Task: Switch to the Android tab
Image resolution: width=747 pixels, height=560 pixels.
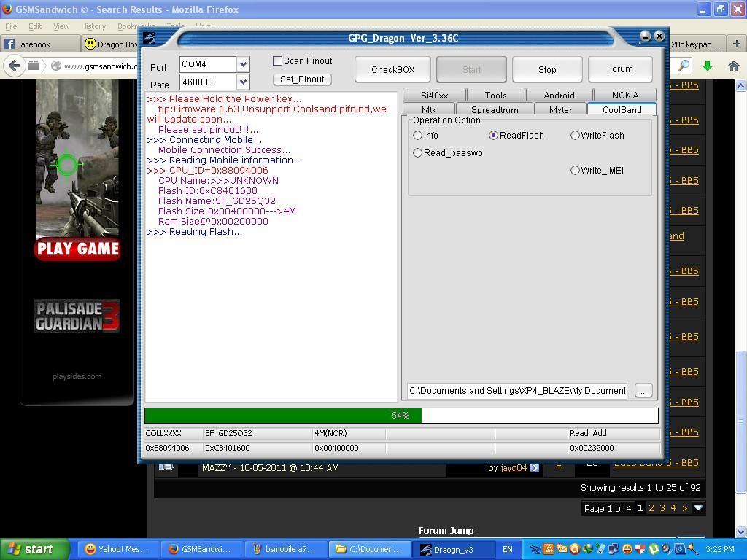Action: click(559, 96)
